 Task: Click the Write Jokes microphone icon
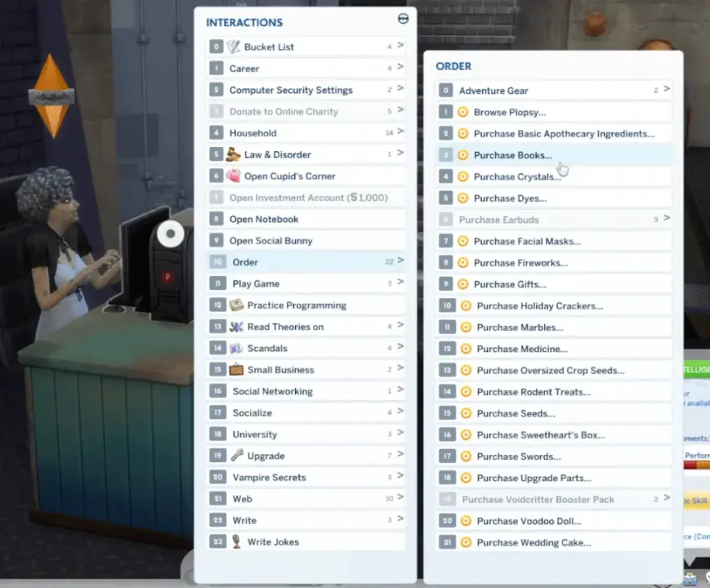[236, 541]
